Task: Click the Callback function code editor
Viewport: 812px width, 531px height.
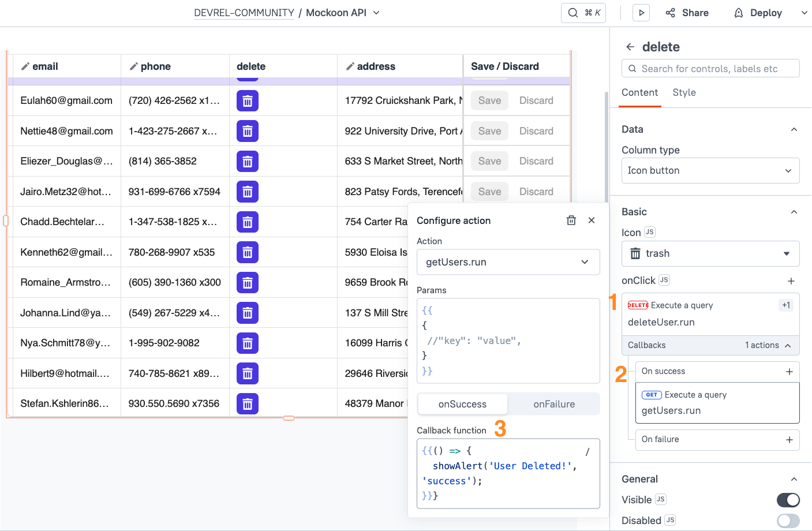Action: coord(508,473)
